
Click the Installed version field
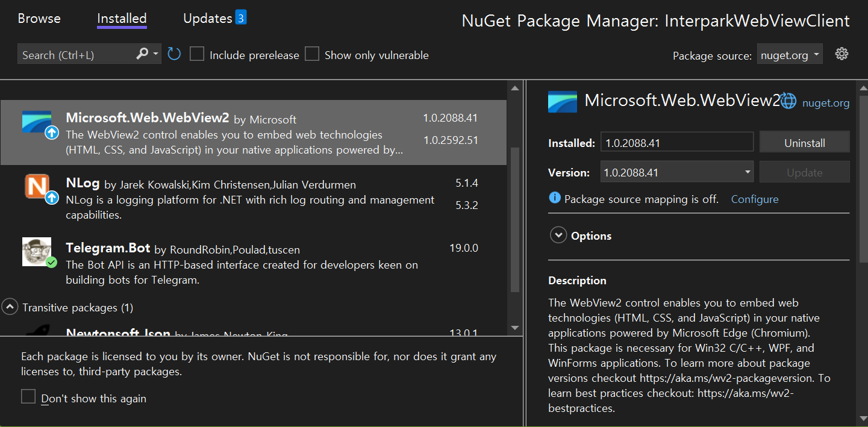tap(677, 143)
